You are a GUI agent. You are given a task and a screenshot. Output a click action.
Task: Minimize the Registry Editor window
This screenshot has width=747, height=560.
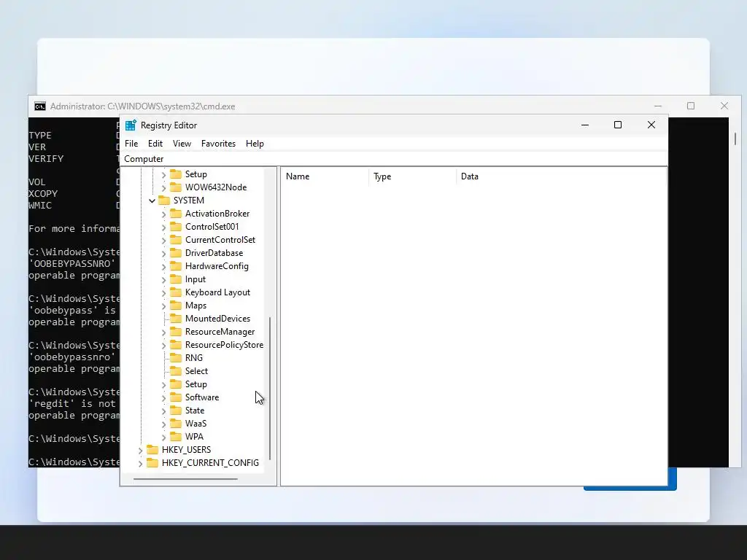click(585, 125)
